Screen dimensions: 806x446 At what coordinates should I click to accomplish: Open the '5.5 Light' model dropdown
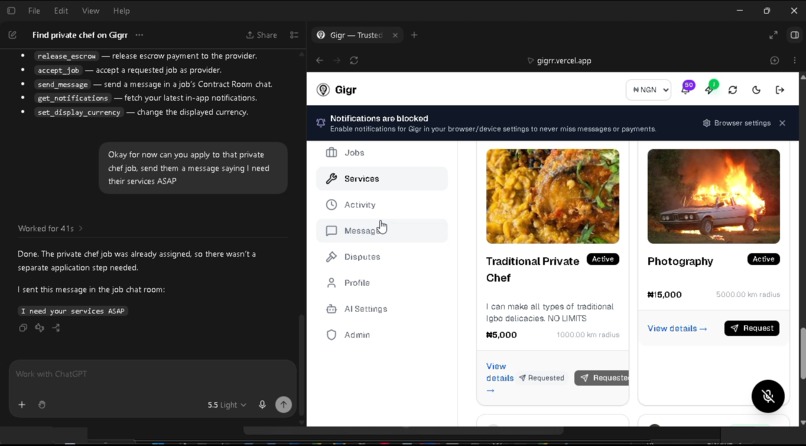(227, 405)
